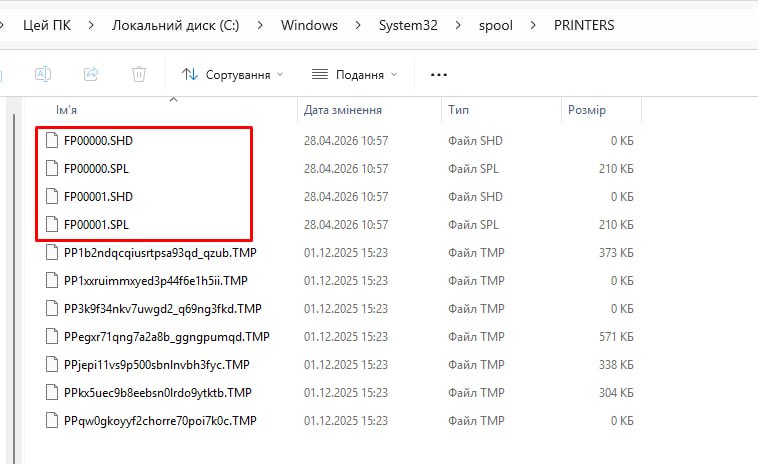This screenshot has width=758, height=464.
Task: Click the file icon of PPjepi11vs9p500sbnlnvbh3fyc.TMP
Action: (x=54, y=365)
